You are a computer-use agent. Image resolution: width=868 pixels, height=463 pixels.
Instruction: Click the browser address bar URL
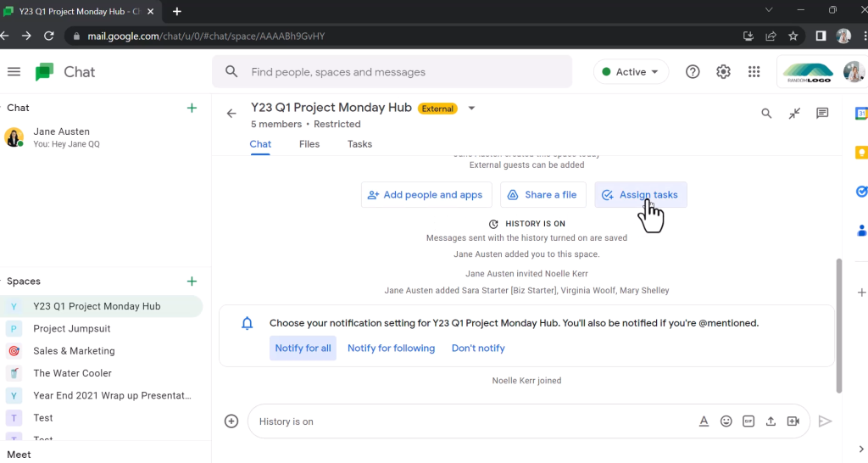[x=206, y=36]
